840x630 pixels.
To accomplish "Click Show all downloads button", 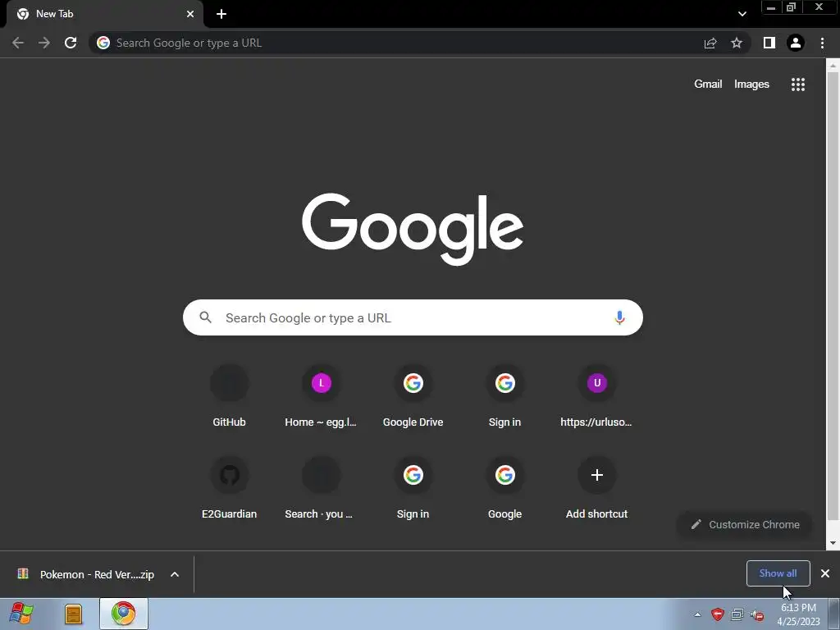I will pos(778,573).
